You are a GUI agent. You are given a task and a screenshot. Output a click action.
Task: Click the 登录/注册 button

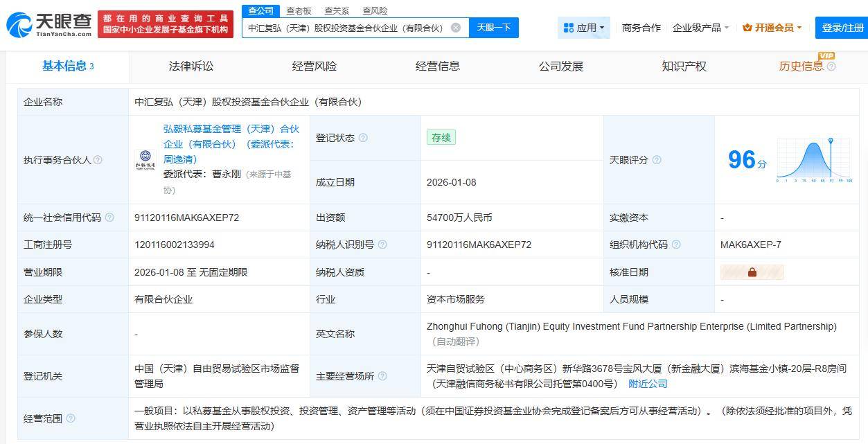pyautogui.click(x=842, y=28)
